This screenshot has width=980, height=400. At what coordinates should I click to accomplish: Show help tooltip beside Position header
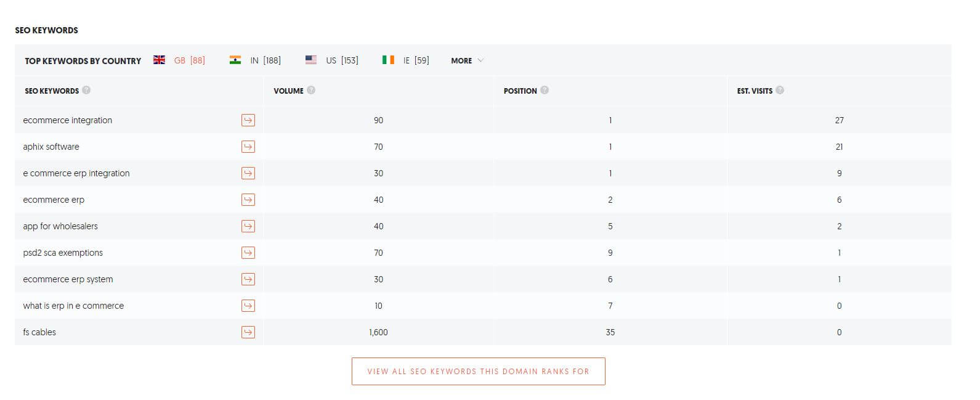click(x=545, y=90)
